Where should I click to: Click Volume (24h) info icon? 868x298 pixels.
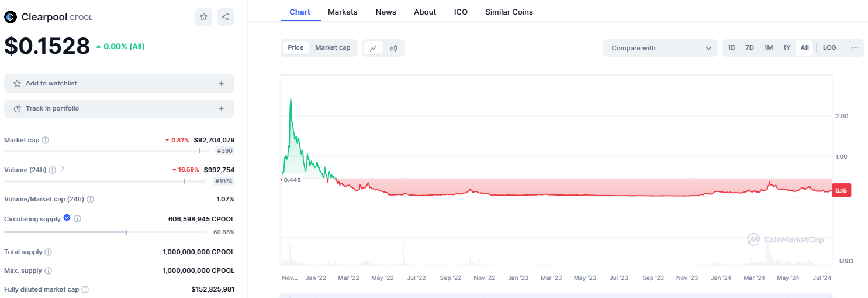(52, 170)
